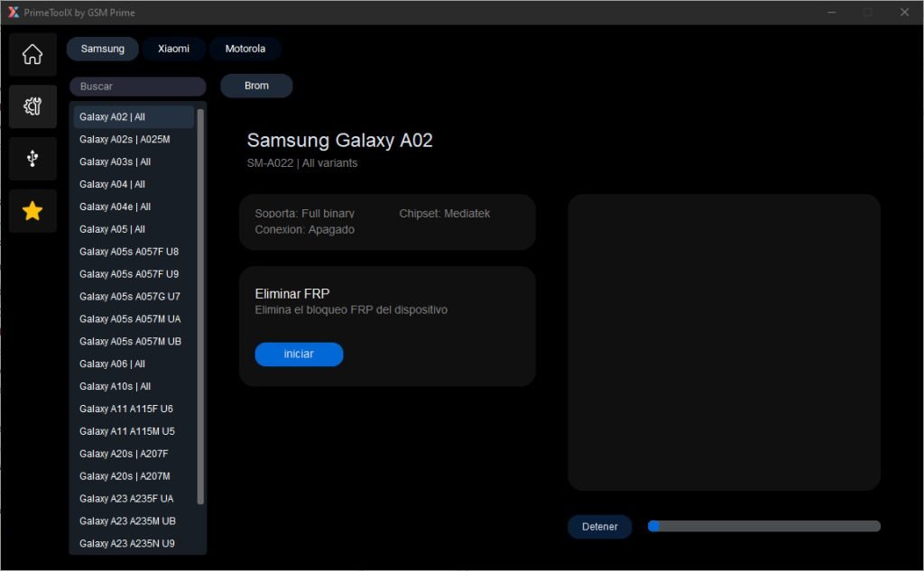Open the gear and wrench tools icon
Image resolution: width=924 pixels, height=571 pixels.
[x=32, y=106]
